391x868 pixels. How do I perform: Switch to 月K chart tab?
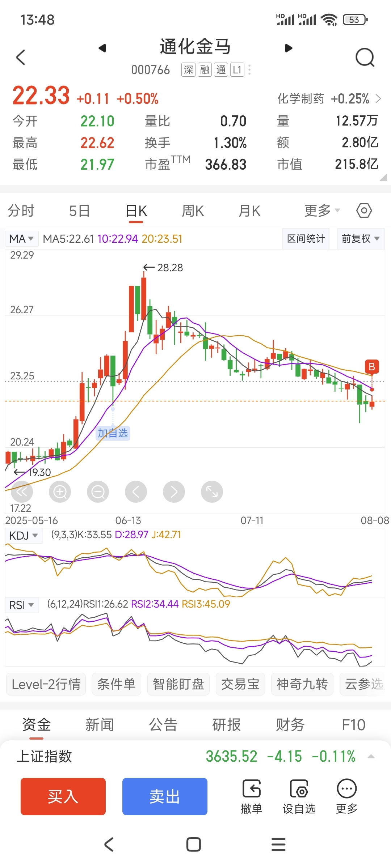click(249, 210)
